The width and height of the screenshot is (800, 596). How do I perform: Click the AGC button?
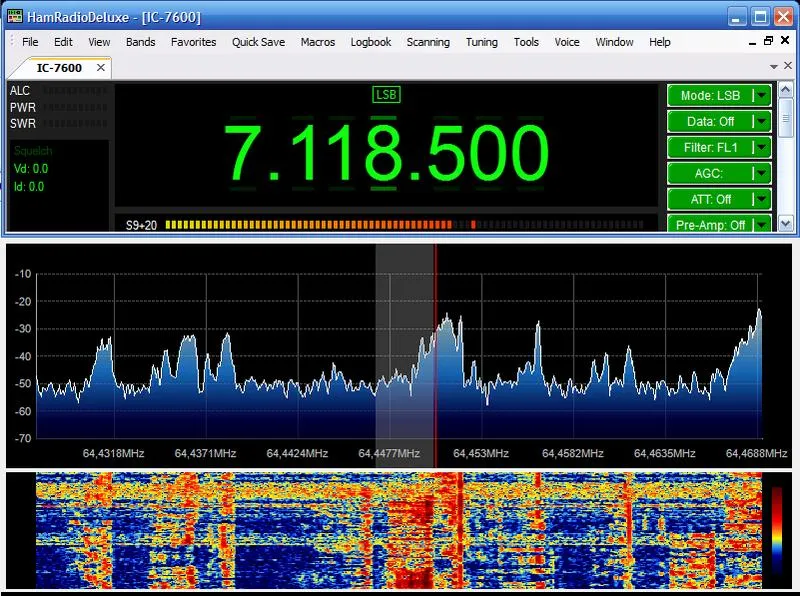(x=712, y=173)
